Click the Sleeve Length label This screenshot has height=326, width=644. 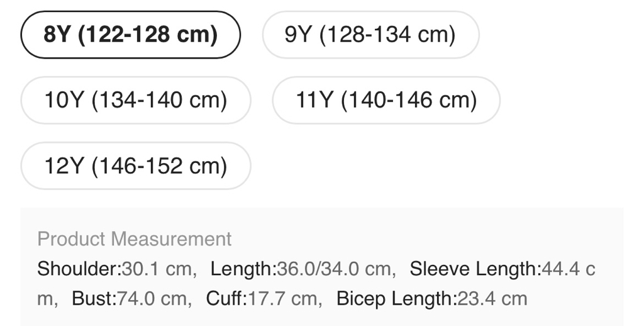click(x=474, y=269)
